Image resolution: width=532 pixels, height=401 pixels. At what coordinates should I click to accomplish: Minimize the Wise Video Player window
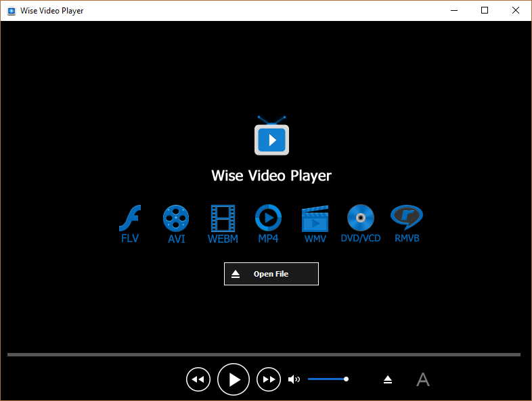[x=453, y=10]
